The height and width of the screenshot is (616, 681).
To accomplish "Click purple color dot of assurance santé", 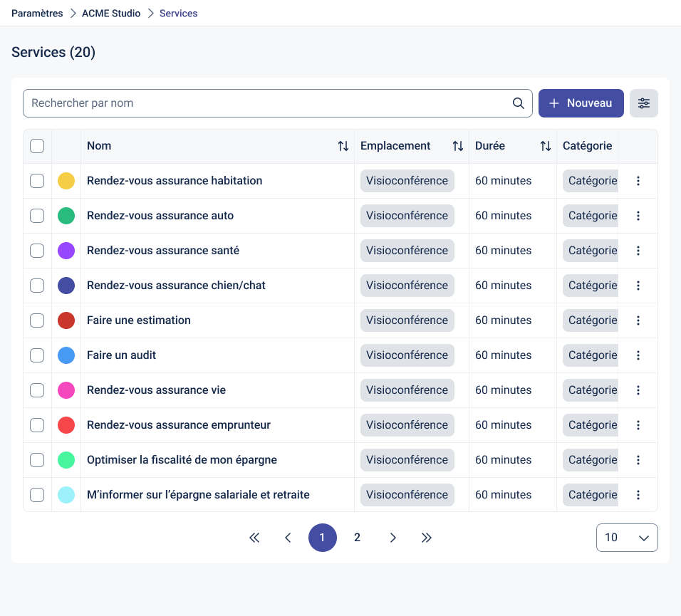I will tap(66, 251).
